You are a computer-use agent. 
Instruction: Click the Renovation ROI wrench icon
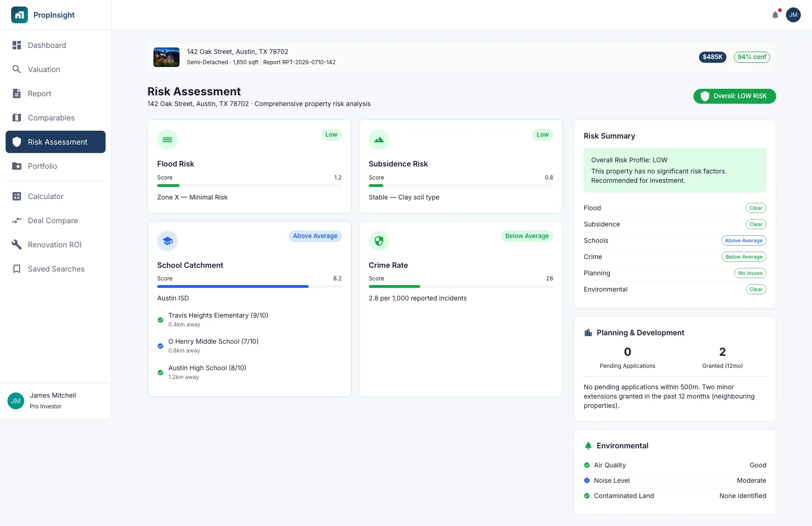pyautogui.click(x=17, y=245)
